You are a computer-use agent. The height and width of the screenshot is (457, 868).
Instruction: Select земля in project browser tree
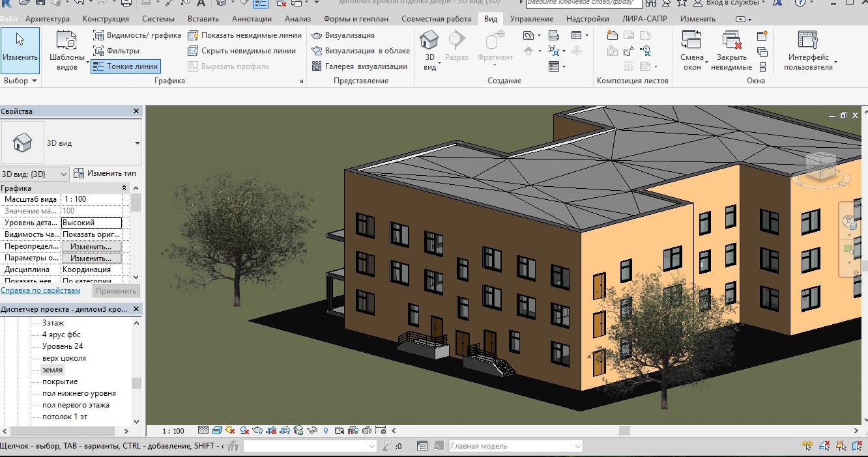coord(52,370)
